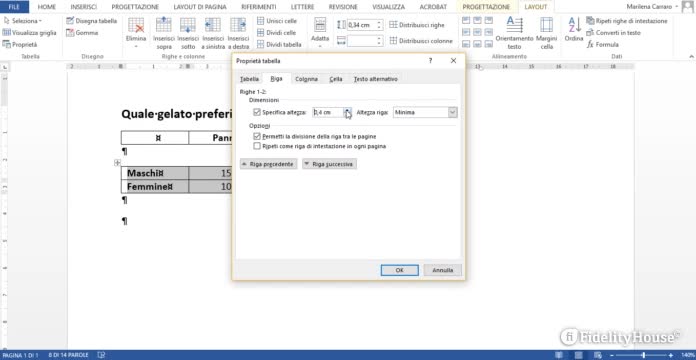Click Inserisci sotto to add row below
This screenshot has height=360, width=696.
(x=188, y=34)
